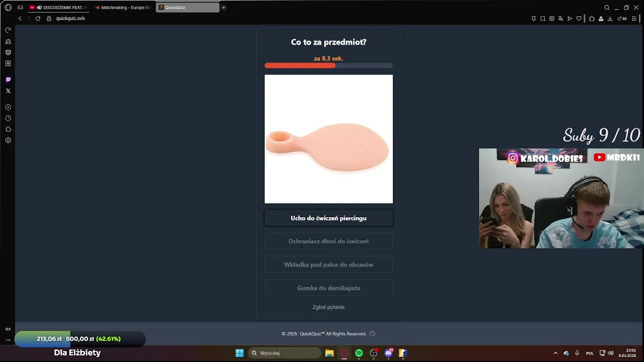Reload the quickquiz.ovh page

point(38,19)
